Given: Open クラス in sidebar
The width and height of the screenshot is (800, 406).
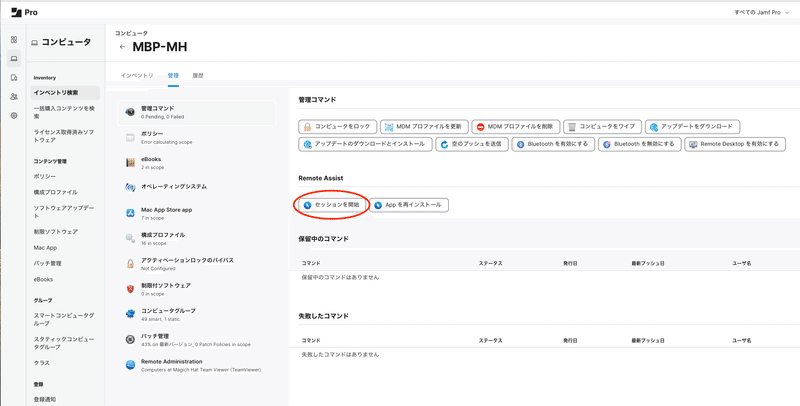Looking at the screenshot, I should [42, 363].
